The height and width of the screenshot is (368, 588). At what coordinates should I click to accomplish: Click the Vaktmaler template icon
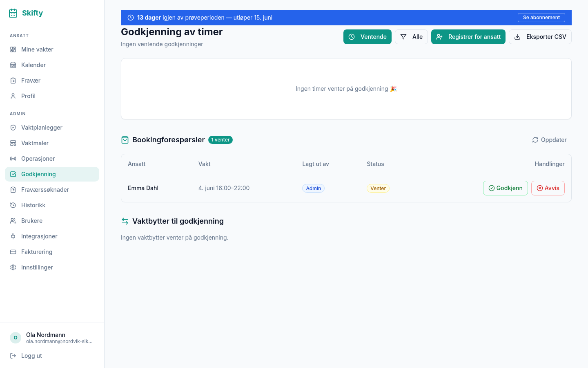pos(13,143)
